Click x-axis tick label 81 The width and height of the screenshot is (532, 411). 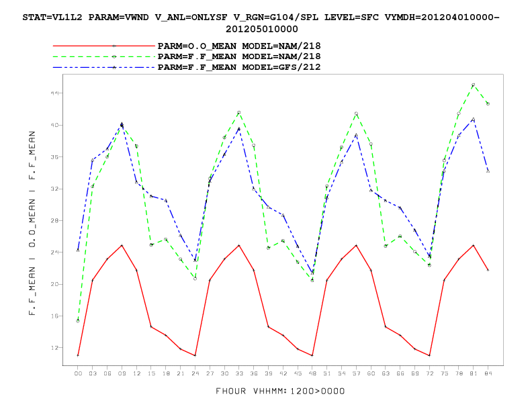pyautogui.click(x=474, y=373)
